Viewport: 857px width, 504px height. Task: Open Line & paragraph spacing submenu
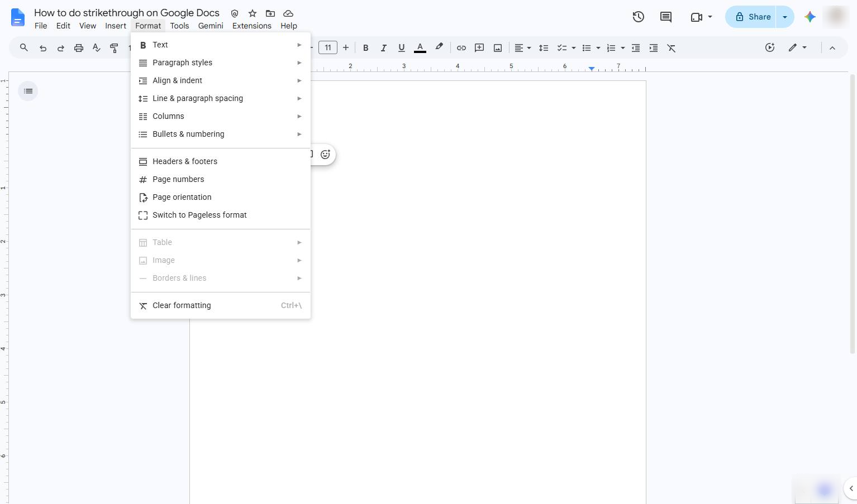coord(221,98)
